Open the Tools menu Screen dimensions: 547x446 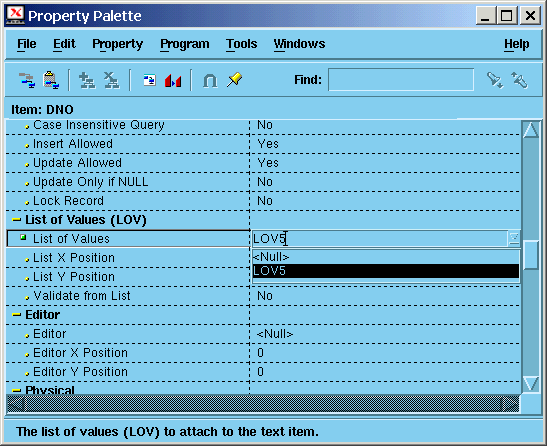click(241, 44)
